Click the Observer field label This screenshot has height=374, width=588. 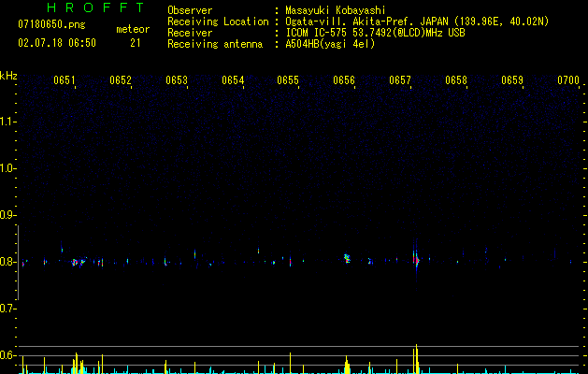190,10
